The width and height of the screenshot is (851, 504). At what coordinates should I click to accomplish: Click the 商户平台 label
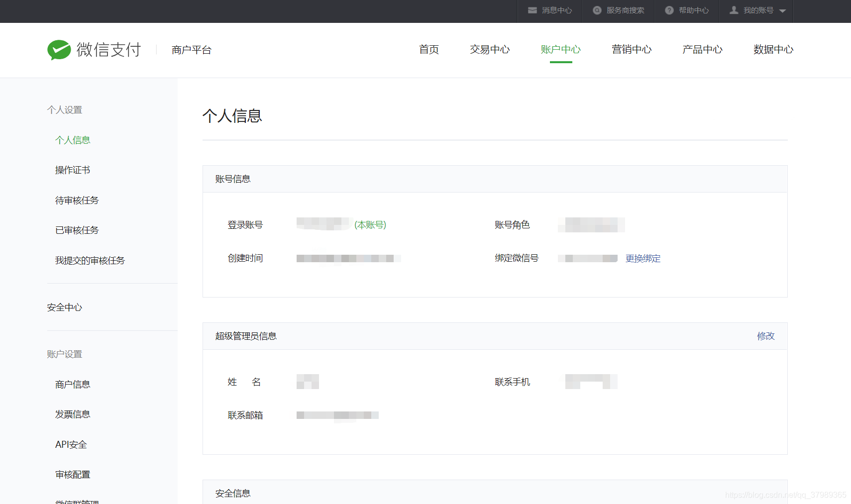(192, 50)
